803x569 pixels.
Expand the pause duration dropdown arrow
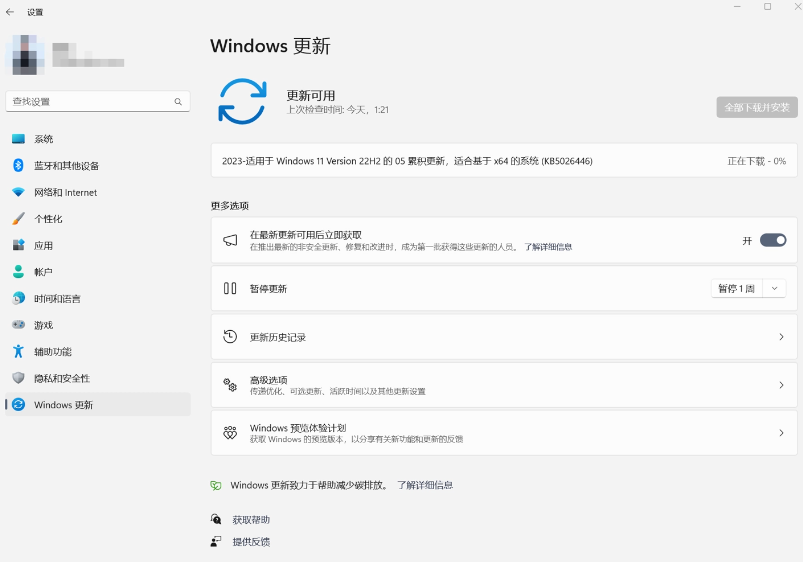[774, 288]
